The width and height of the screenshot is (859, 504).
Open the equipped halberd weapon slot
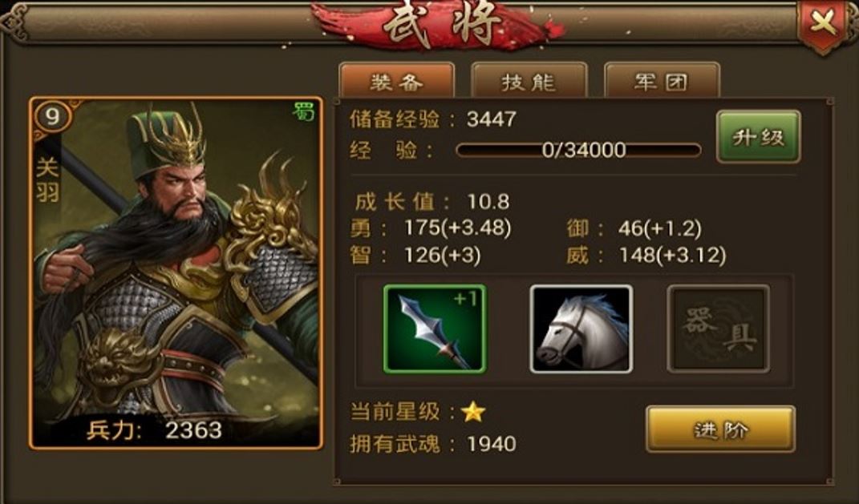(435, 329)
